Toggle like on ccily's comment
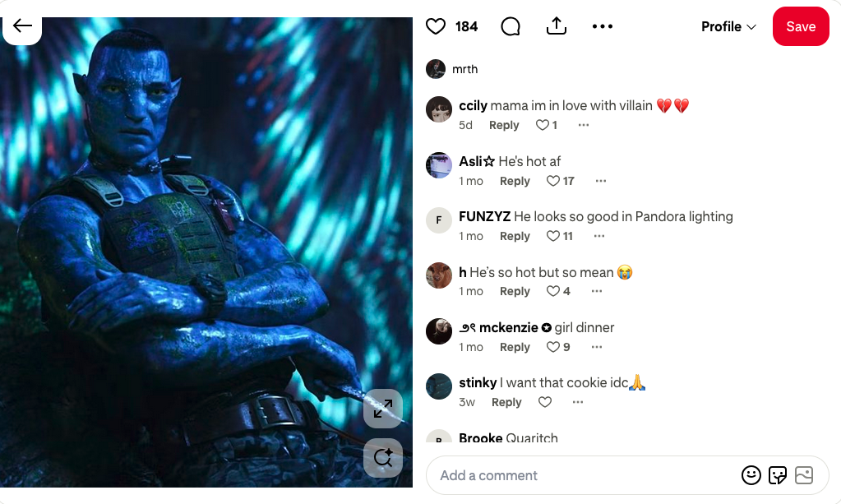The width and height of the screenshot is (841, 504). coord(543,125)
